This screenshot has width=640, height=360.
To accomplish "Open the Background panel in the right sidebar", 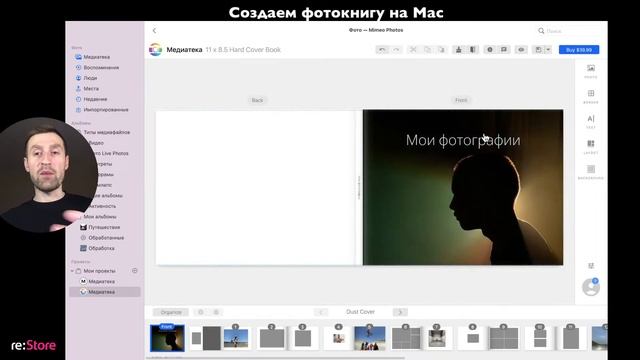I will [591, 172].
